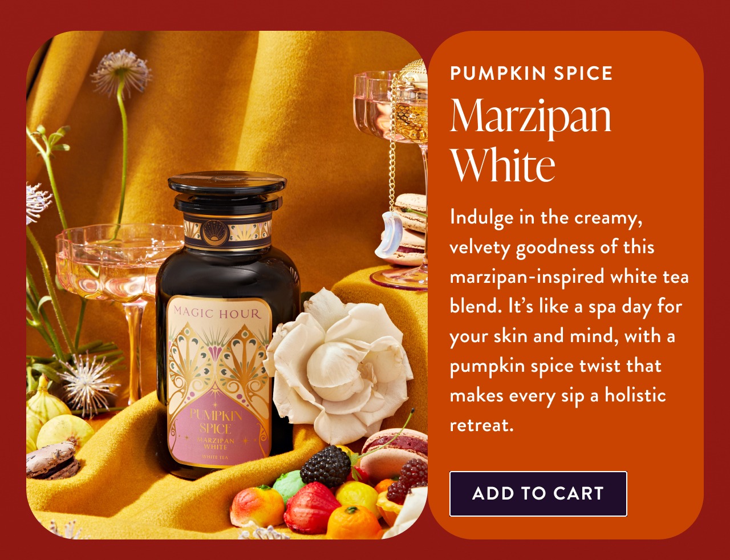Tap the green marzipan fruit
The height and width of the screenshot is (560, 730).
(x=289, y=485)
